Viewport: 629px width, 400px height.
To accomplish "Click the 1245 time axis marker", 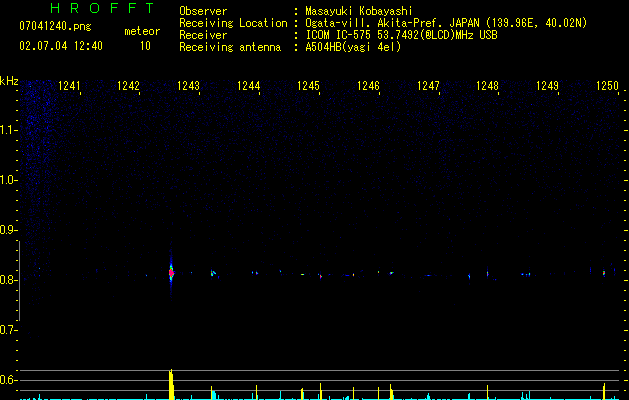I will click(308, 86).
